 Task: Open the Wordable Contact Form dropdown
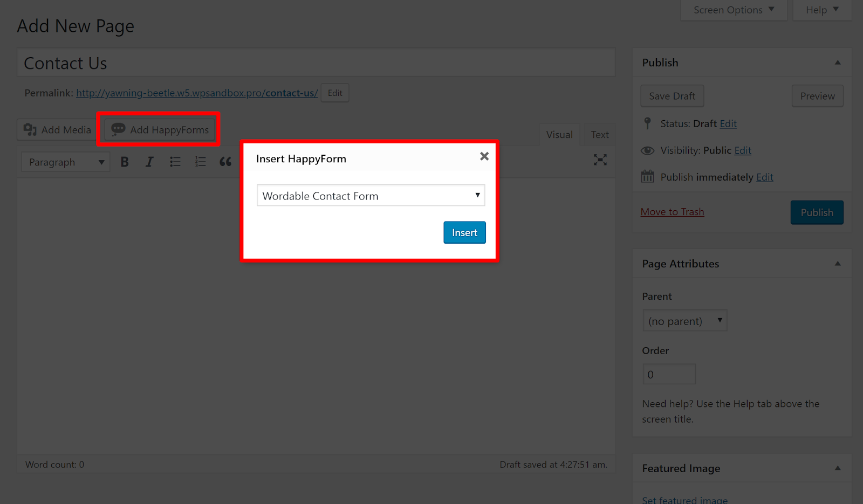pyautogui.click(x=370, y=195)
